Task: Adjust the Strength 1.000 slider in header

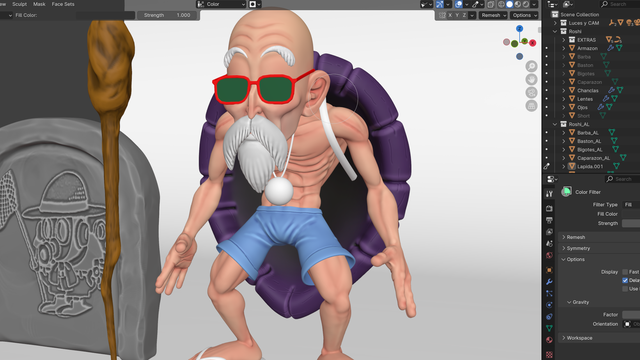Action: (167, 15)
